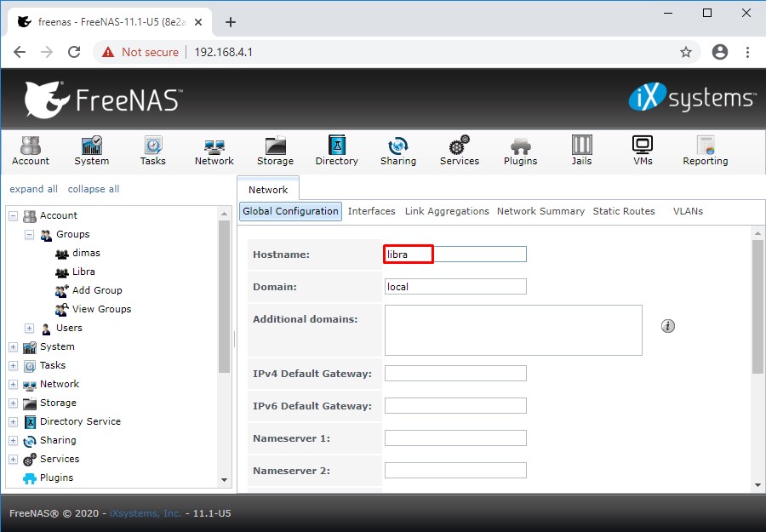The image size is (766, 532).
Task: Select the Network panel tab
Action: pos(268,190)
